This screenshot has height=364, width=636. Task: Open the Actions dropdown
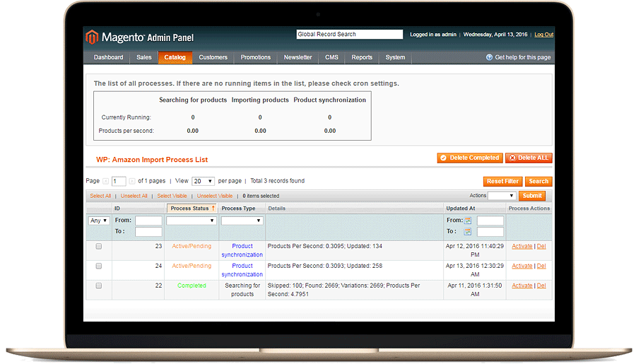pyautogui.click(x=502, y=196)
